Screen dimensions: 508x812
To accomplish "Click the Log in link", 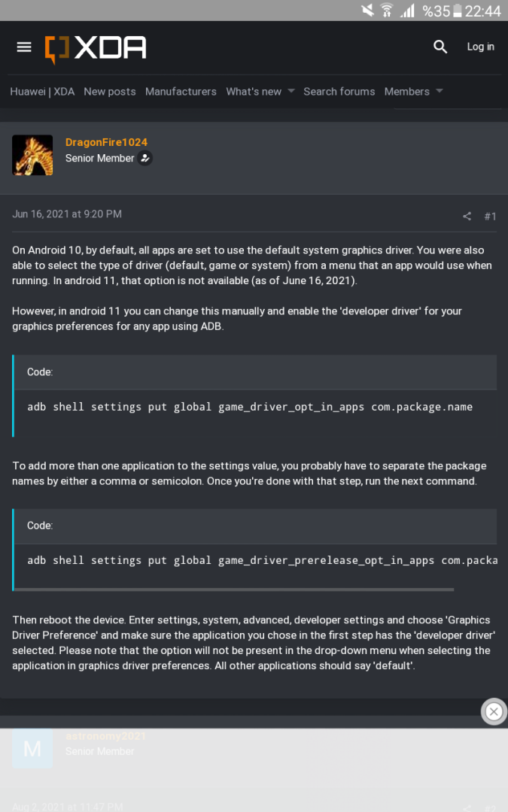I will [x=480, y=47].
